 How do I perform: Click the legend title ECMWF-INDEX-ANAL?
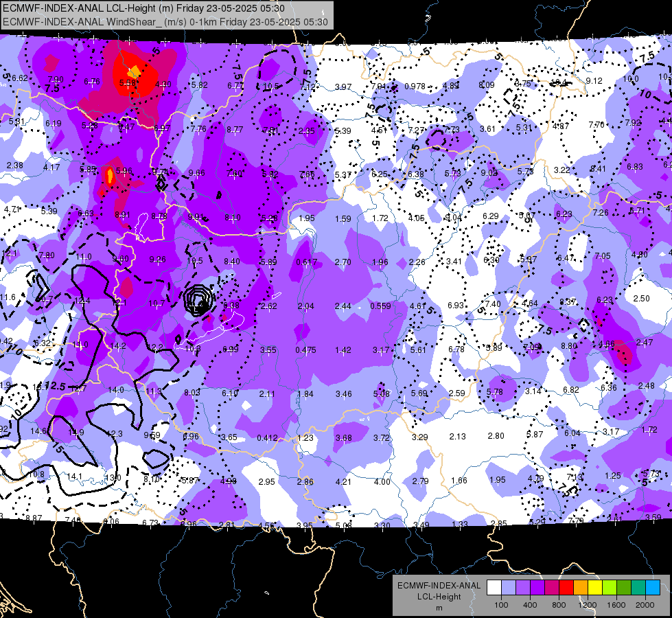(x=439, y=586)
